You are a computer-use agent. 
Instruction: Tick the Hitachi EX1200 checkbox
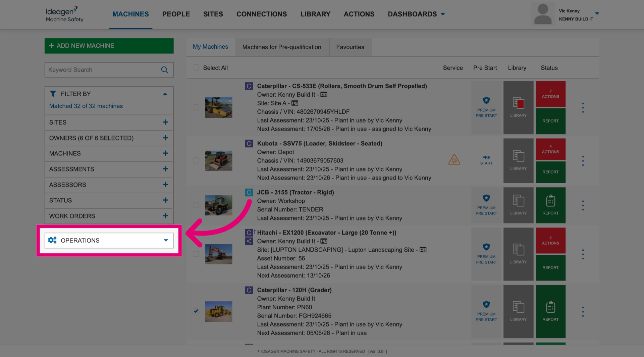point(196,254)
